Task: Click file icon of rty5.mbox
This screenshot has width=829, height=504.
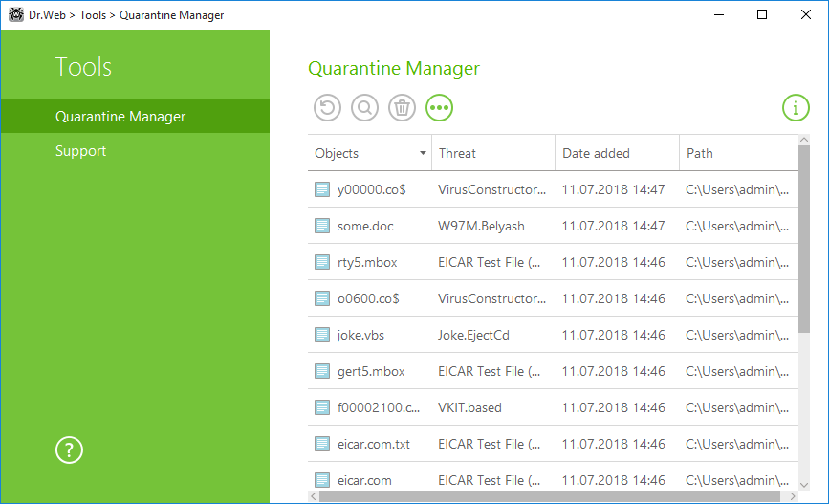Action: coord(322,262)
